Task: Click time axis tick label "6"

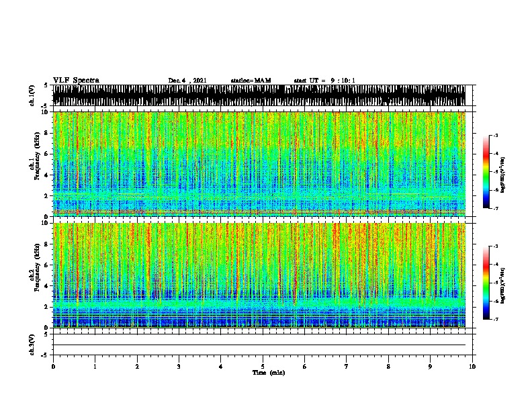Action: pos(305,367)
